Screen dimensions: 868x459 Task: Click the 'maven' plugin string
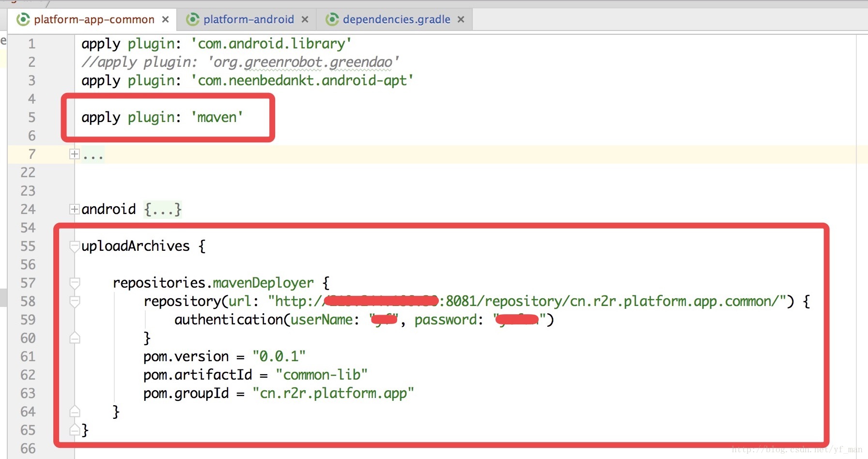tap(217, 118)
